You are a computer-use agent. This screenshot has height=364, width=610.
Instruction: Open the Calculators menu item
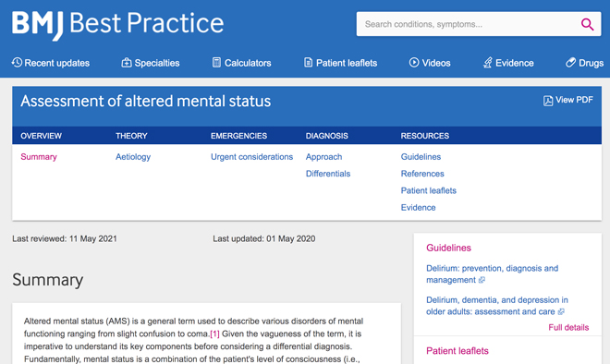tap(241, 63)
